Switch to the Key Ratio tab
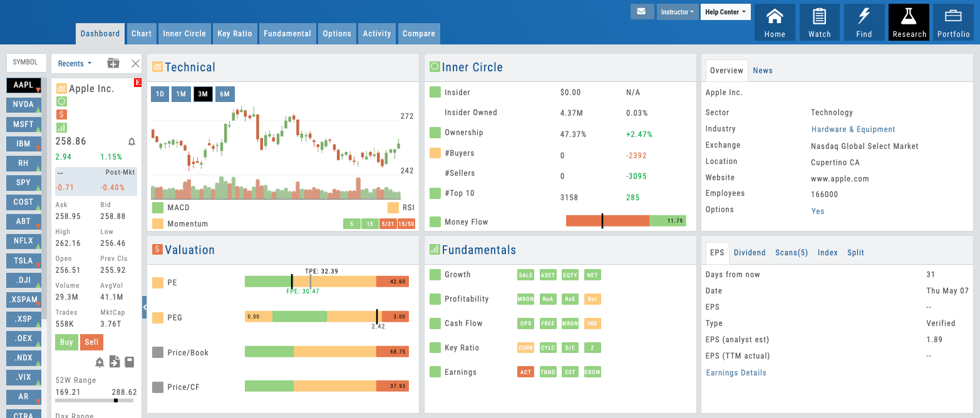 point(234,34)
